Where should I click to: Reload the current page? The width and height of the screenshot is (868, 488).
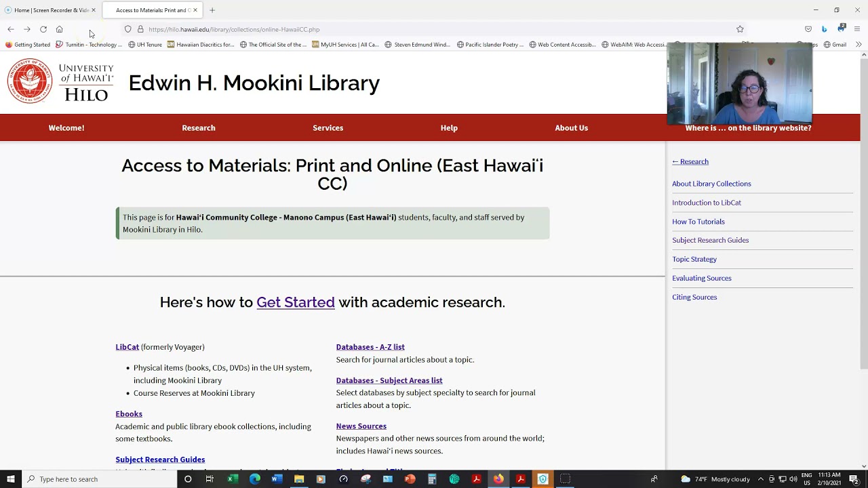tap(43, 29)
